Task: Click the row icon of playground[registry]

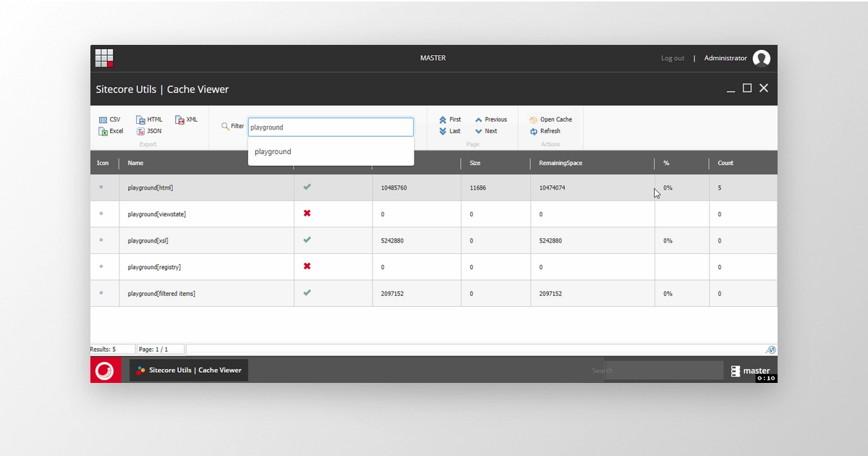Action: (x=101, y=266)
